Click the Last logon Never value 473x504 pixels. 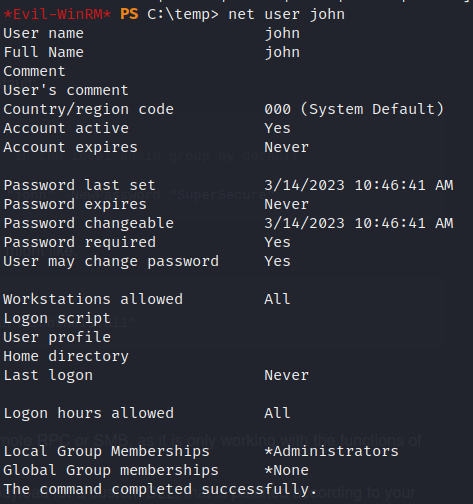click(287, 375)
